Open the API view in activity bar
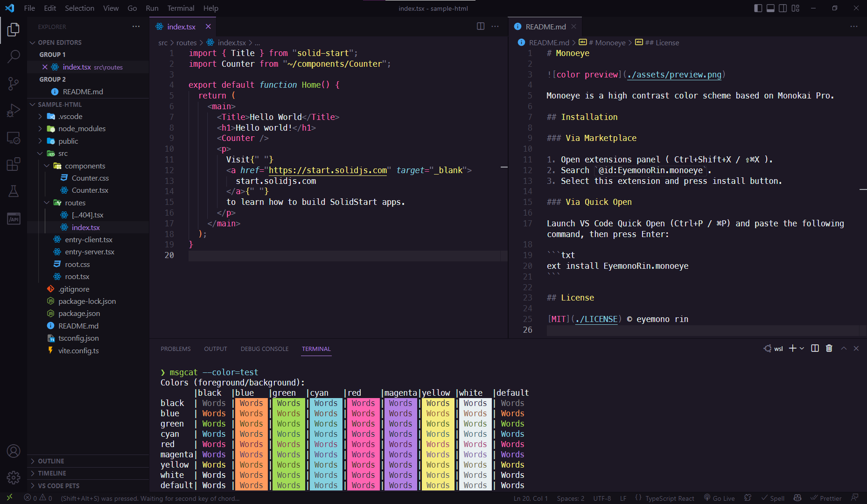The image size is (867, 504). [x=14, y=218]
